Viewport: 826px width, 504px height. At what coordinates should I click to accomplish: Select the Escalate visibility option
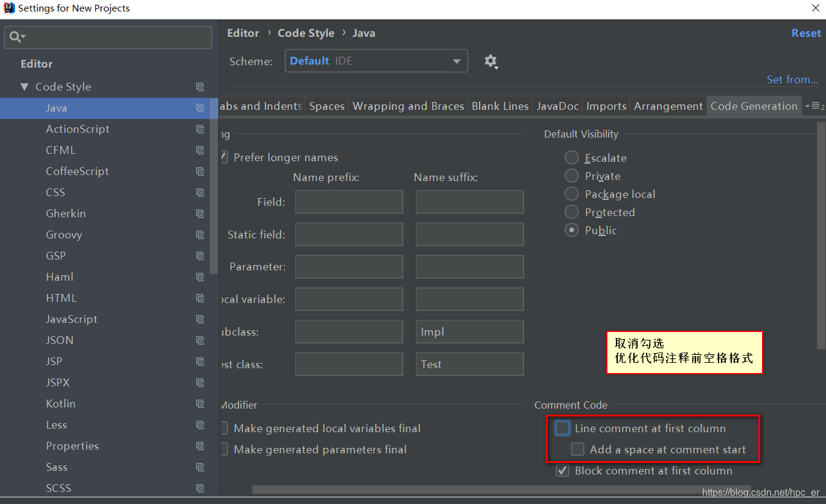point(571,158)
